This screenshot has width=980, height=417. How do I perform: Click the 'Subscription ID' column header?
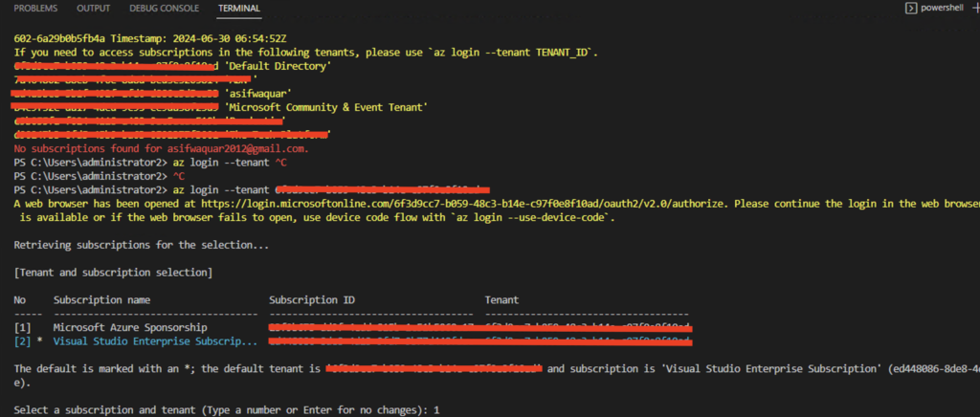[x=312, y=300]
